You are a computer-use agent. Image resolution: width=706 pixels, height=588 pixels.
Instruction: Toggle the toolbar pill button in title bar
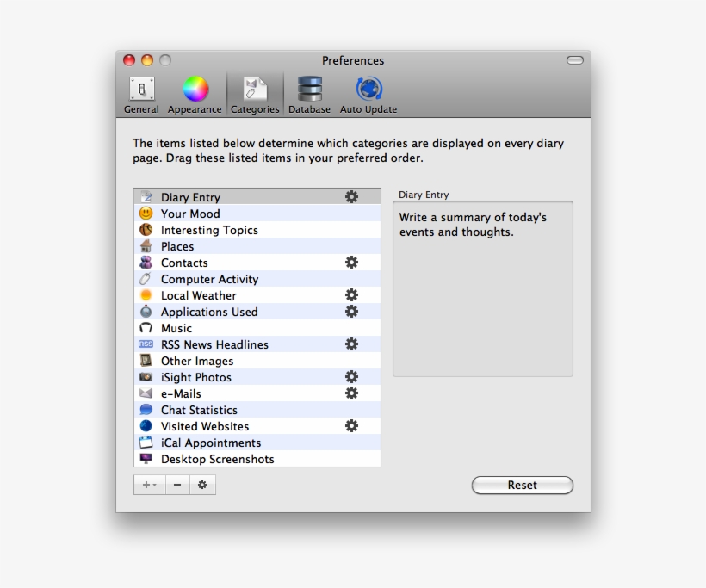pos(574,60)
